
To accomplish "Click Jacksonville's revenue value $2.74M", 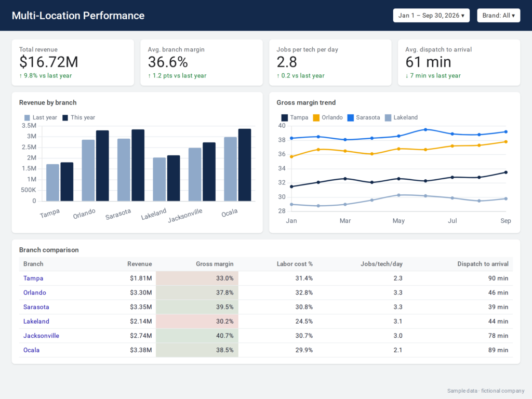I will (141, 336).
